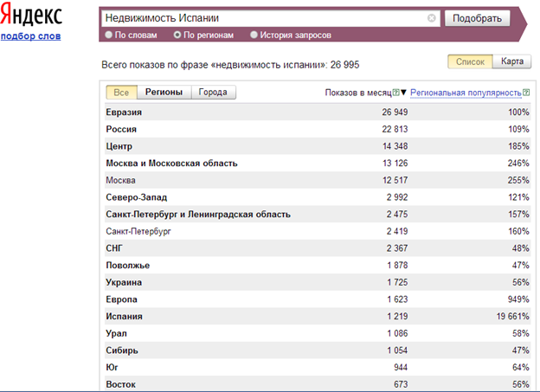Switch to the Список view

470,61
